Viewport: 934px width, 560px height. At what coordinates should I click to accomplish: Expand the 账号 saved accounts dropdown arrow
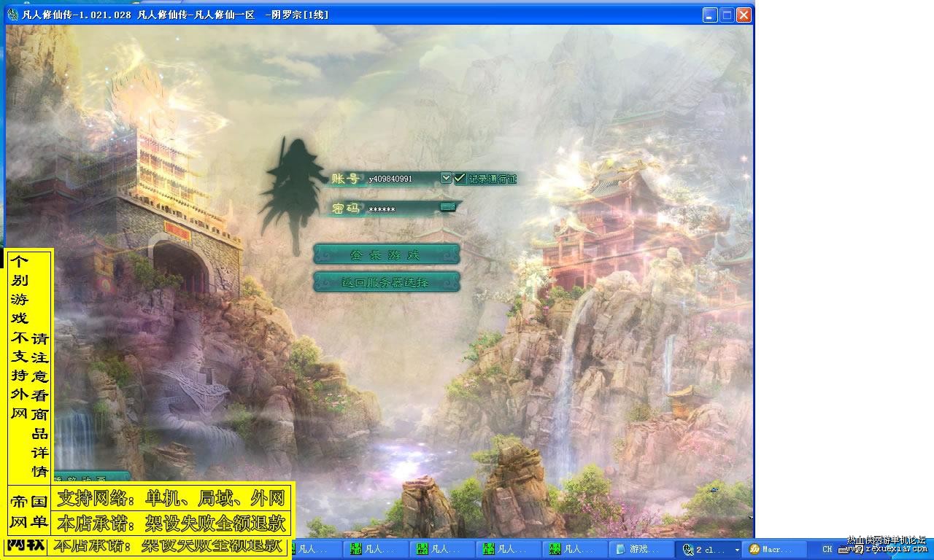coord(446,178)
